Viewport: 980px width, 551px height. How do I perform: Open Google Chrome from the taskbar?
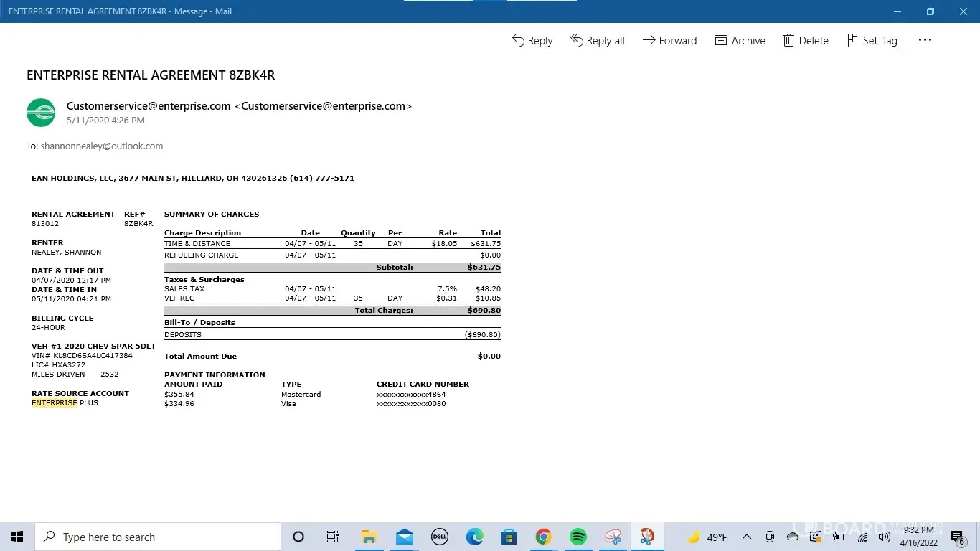click(543, 537)
